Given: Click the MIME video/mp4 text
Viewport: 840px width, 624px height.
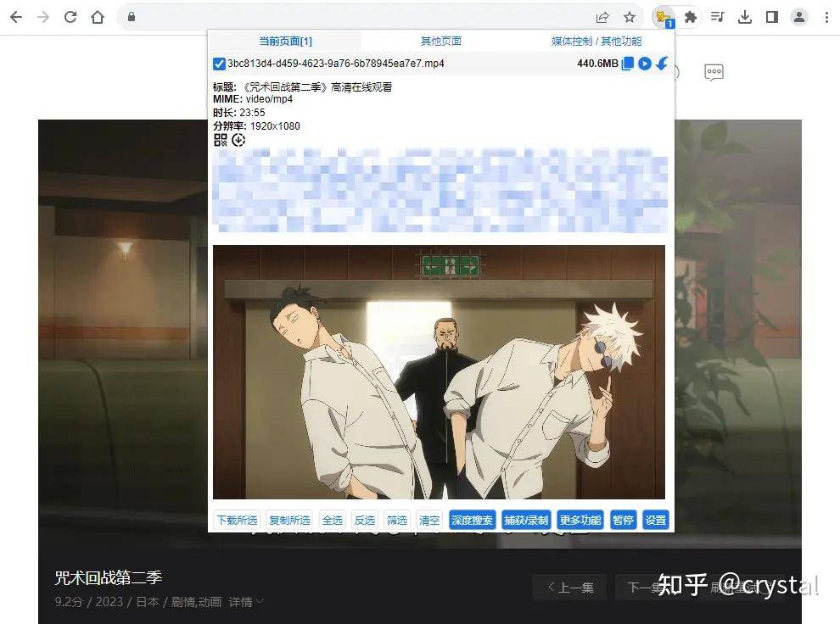Looking at the screenshot, I should pyautogui.click(x=253, y=99).
